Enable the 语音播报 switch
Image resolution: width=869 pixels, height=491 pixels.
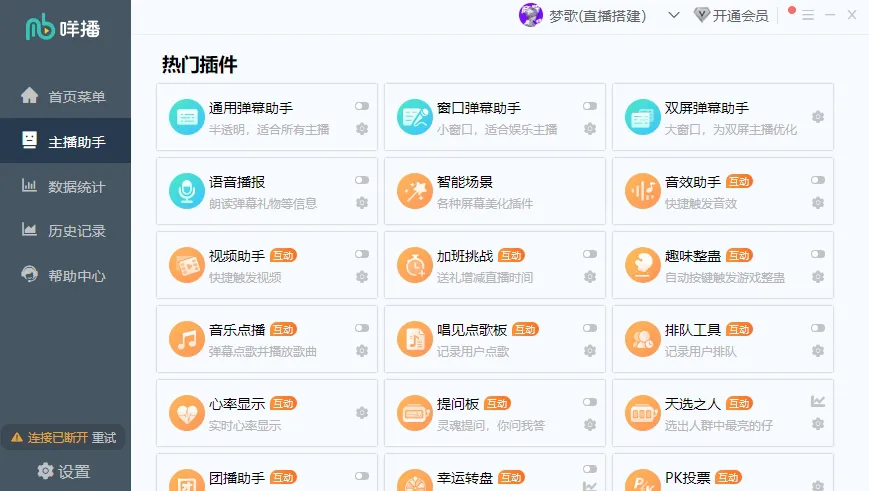(362, 180)
